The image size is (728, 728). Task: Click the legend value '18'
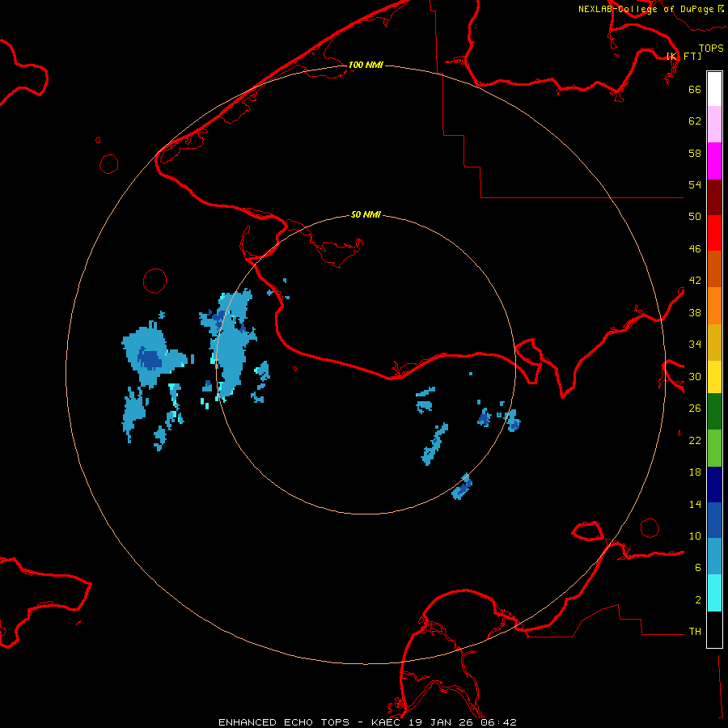[695, 472]
